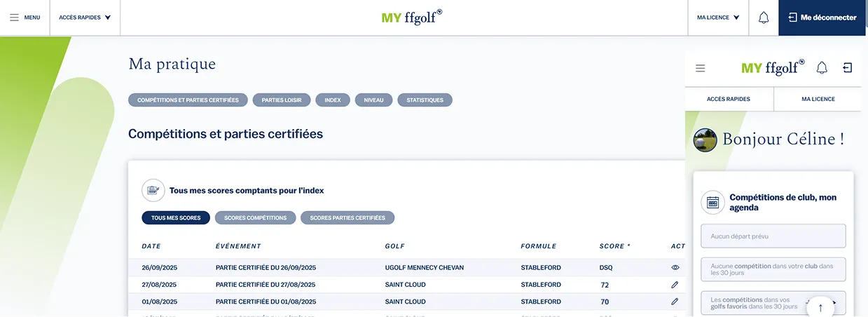The image size is (868, 317).
Task: Click the pencil icon for 27/08/2025 score
Action: (x=675, y=285)
